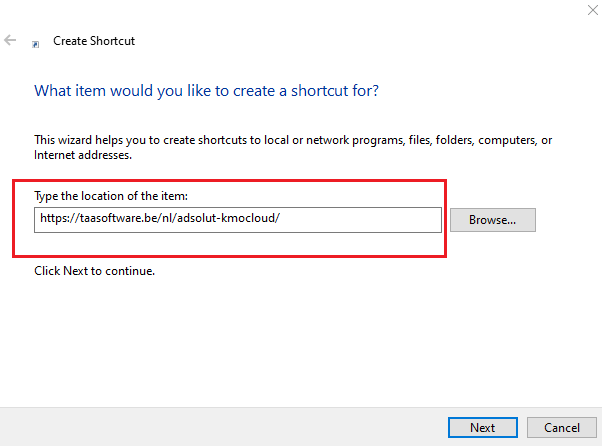Image resolution: width=602 pixels, height=446 pixels.
Task: Click inside the item location text field
Action: [x=238, y=219]
